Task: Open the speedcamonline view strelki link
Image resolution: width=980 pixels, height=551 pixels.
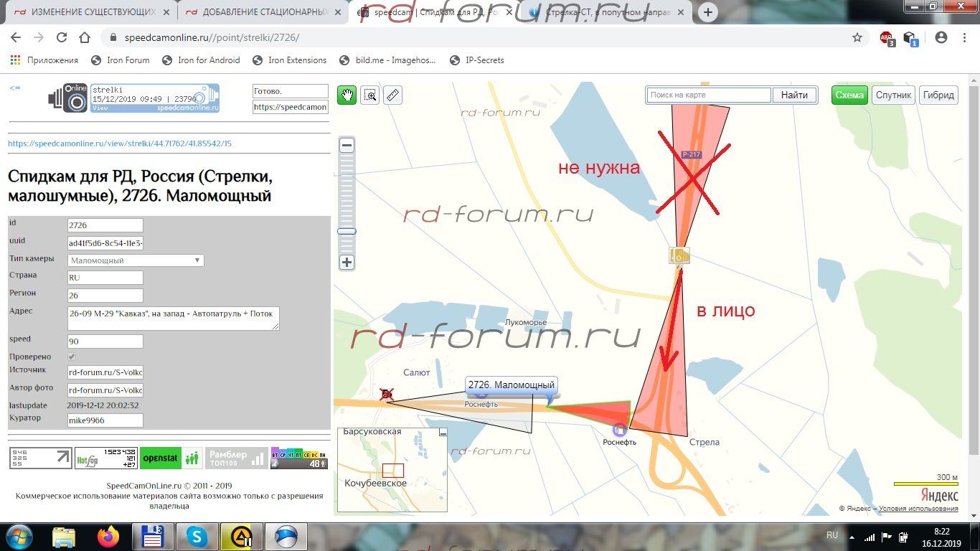Action: [120, 143]
